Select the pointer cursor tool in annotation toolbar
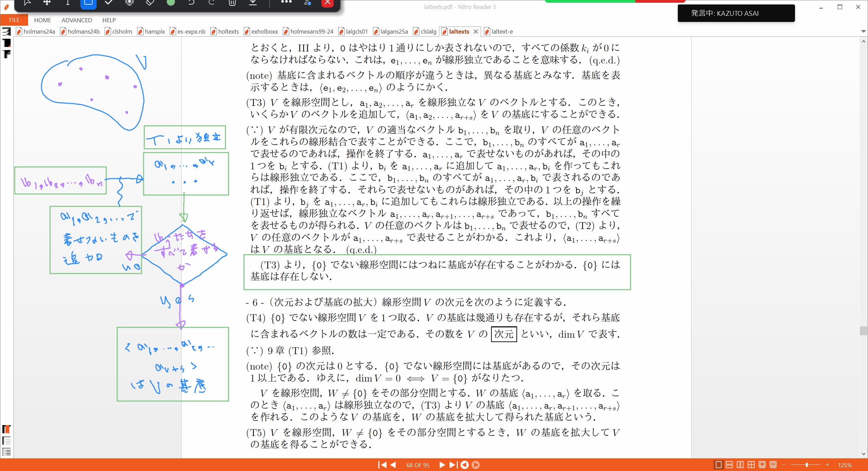868x471 pixels. pos(27,3)
